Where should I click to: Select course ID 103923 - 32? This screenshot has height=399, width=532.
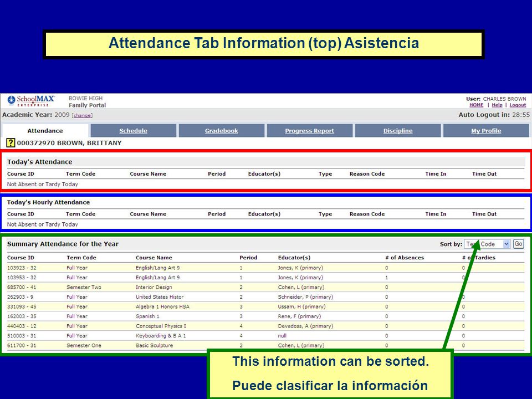[x=22, y=268]
